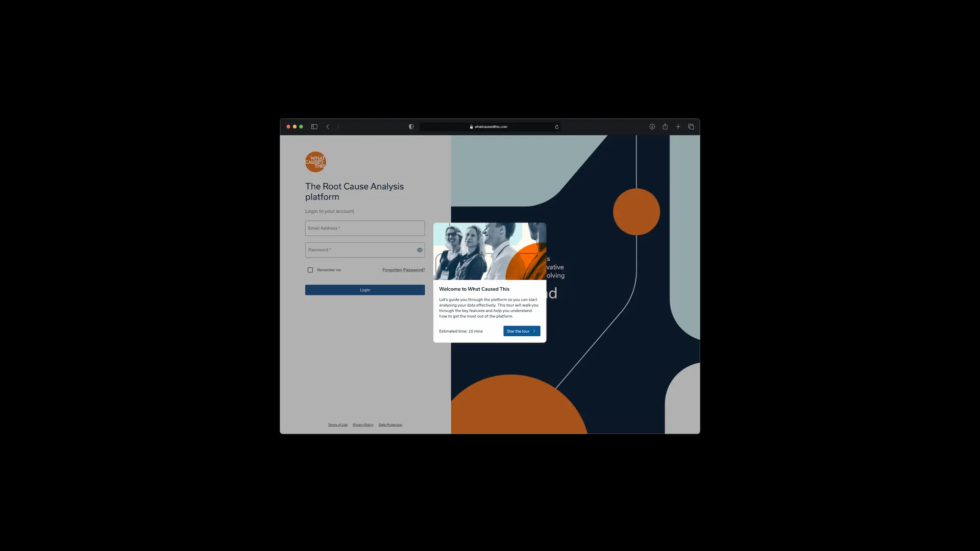
Task: Toggle the Safari sidebar icon
Action: point(314,127)
